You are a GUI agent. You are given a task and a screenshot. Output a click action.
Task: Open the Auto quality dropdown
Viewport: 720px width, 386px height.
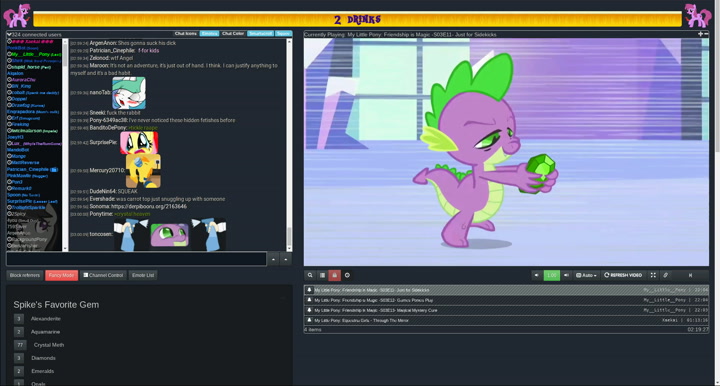(586, 275)
